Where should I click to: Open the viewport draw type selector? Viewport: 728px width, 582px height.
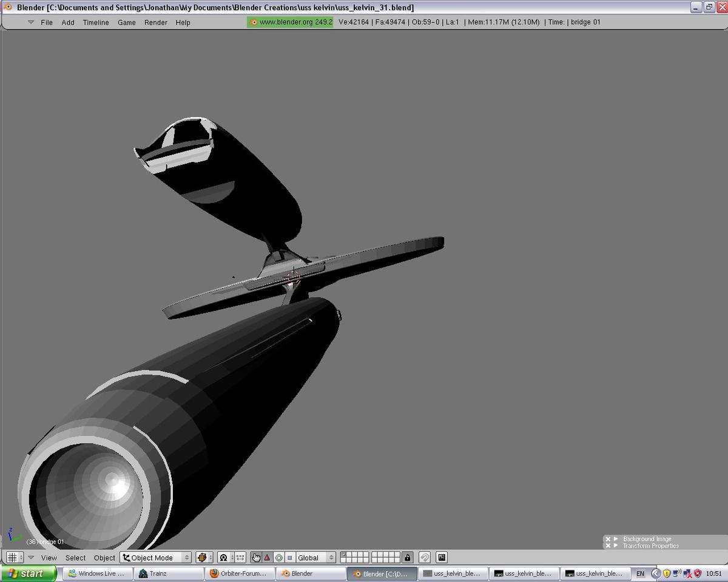(204, 557)
